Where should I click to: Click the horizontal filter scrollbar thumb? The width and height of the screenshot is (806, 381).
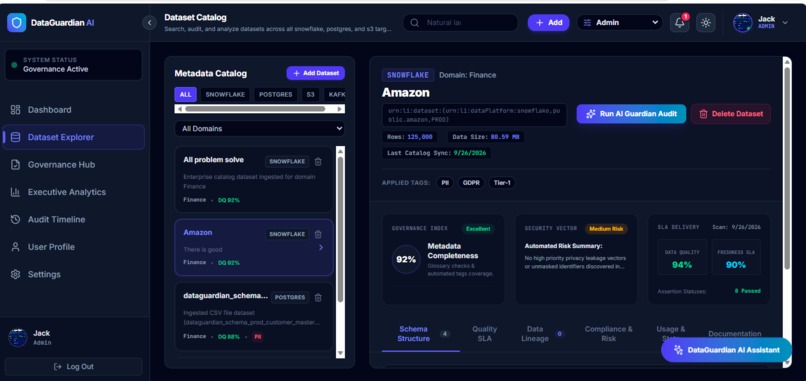pos(255,108)
